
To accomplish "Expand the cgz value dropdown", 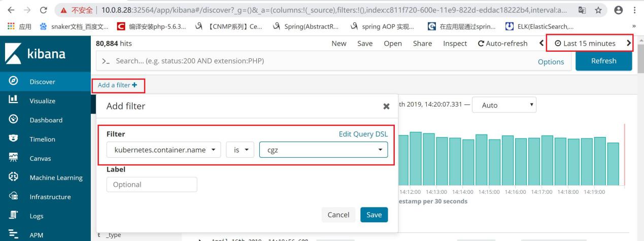I will pos(323,150).
